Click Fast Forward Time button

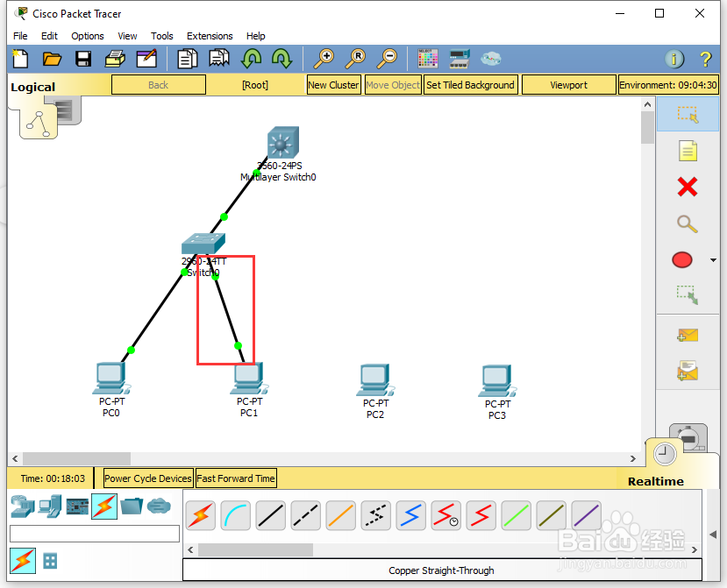[236, 478]
